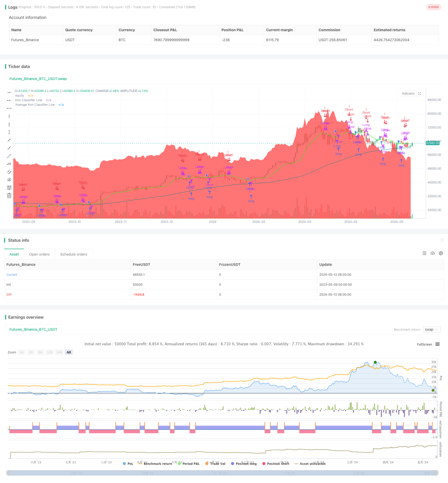This screenshot has width=448, height=483.
Task: Delete drawings with the trash can icon
Action: 9,195
